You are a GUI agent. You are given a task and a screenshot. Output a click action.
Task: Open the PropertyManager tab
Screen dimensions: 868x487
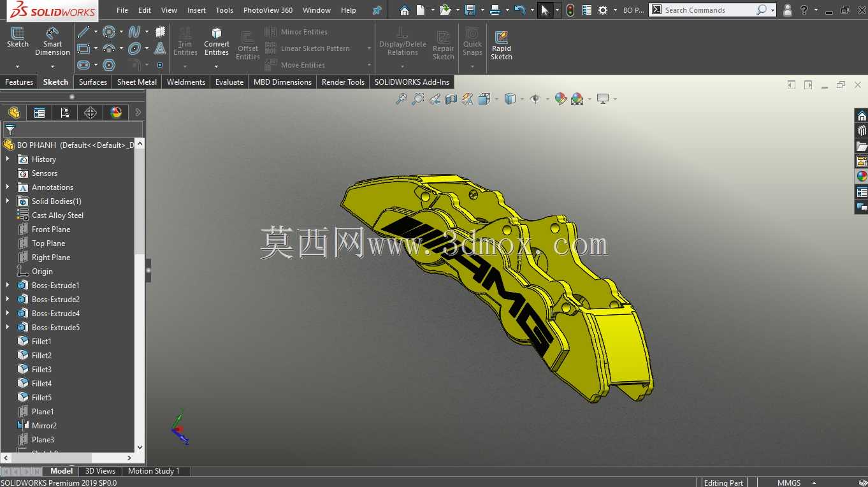pos(40,113)
